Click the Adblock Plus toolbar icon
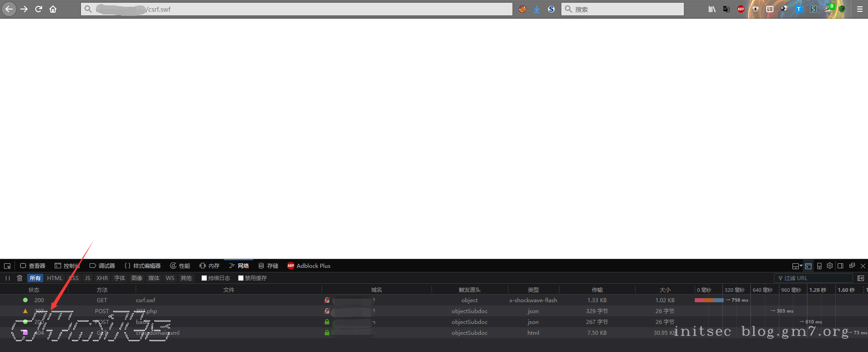This screenshot has width=868, height=352. [740, 9]
